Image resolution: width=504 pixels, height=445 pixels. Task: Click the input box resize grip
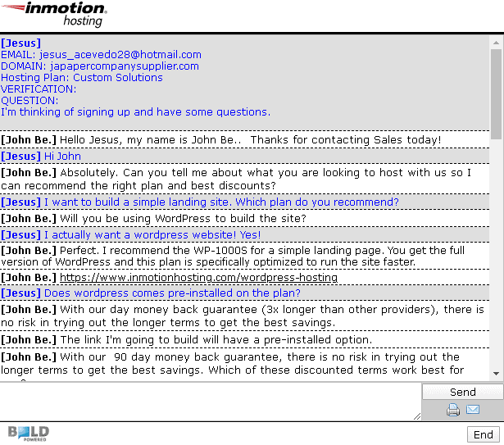click(417, 416)
